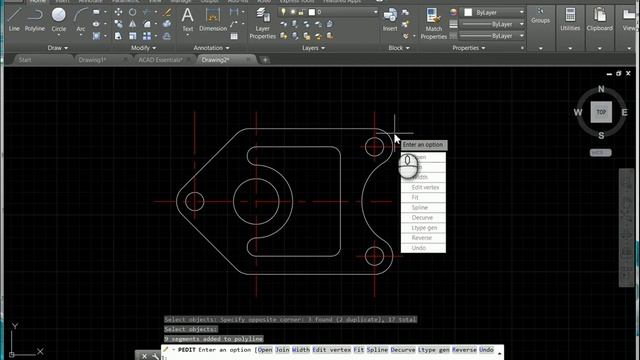Select the Erase tool in Modify panel
640x360 pixels.
tap(167, 12)
